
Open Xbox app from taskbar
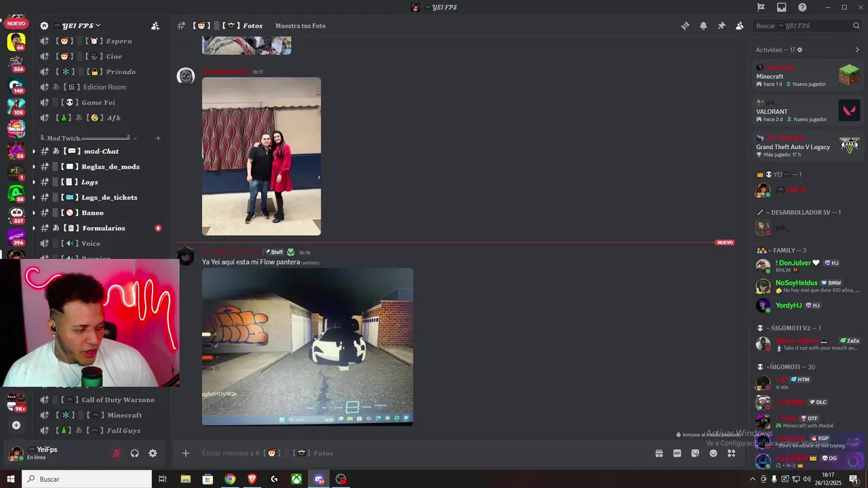[296, 479]
